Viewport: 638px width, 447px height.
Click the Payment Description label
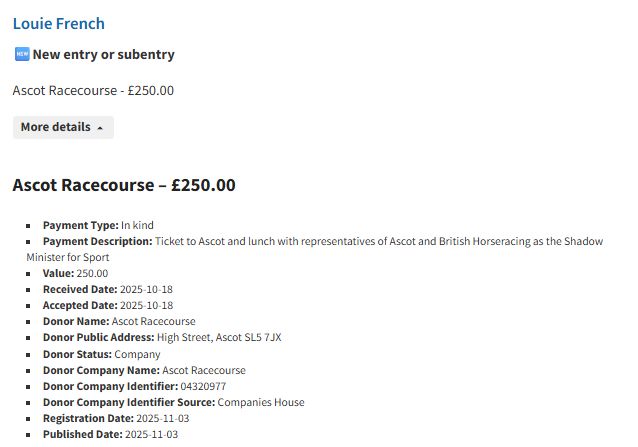97,241
